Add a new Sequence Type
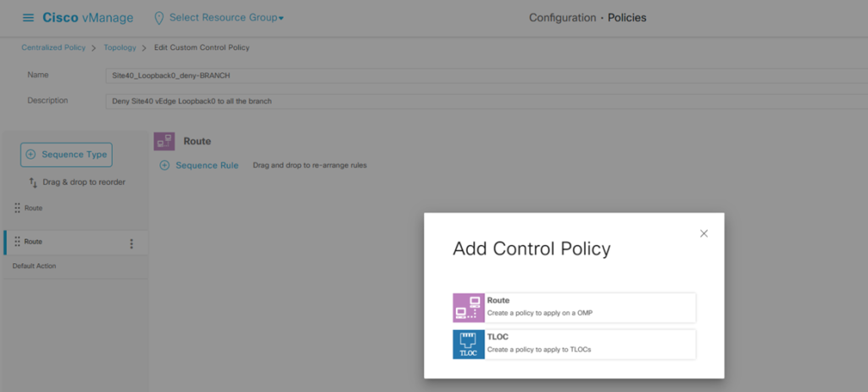The width and height of the screenshot is (868, 392). [x=66, y=154]
